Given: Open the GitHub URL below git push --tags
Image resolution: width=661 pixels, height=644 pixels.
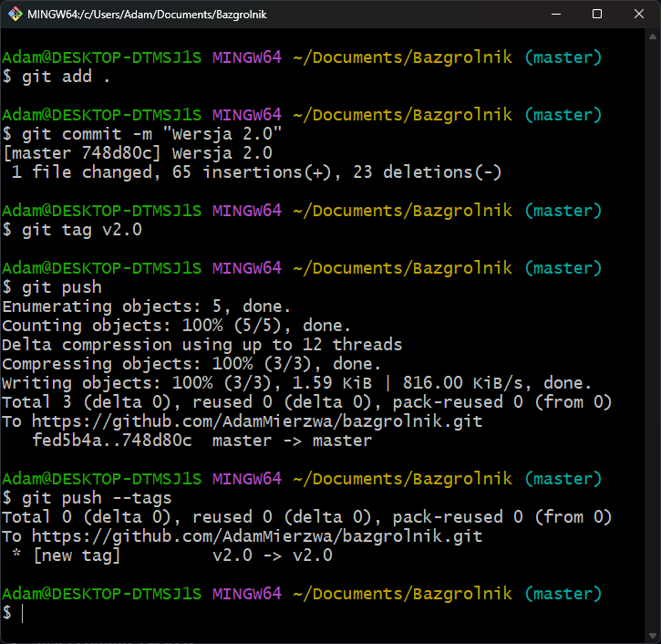Looking at the screenshot, I should tap(257, 536).
